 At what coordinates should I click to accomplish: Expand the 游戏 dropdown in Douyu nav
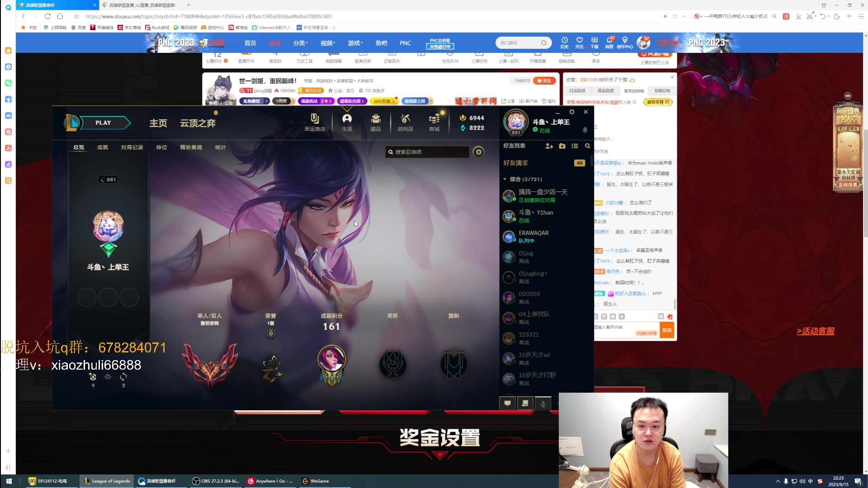(x=355, y=43)
